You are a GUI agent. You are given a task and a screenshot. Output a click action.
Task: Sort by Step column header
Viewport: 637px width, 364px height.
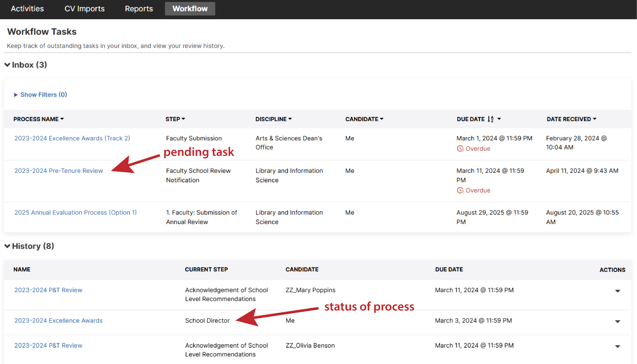tap(175, 119)
